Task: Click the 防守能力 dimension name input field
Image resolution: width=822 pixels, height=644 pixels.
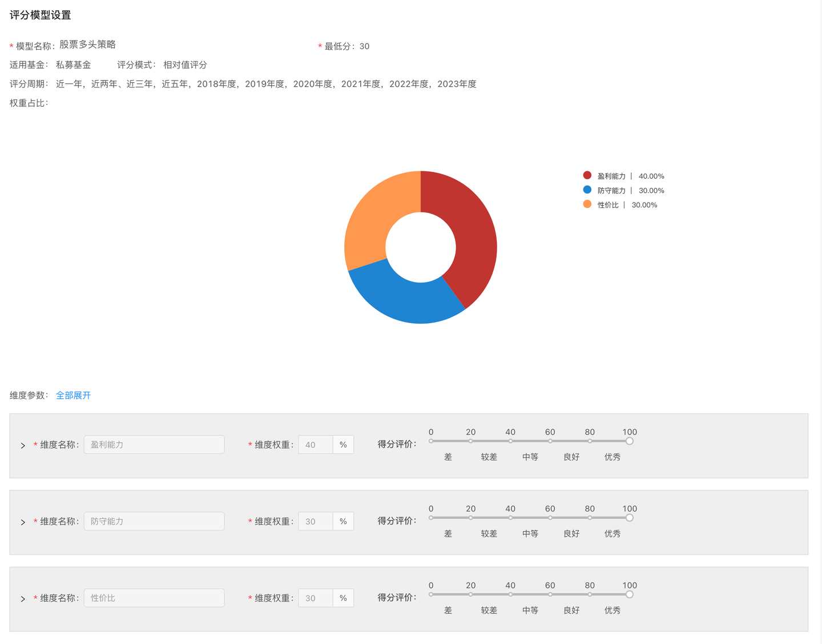Action: 154,521
